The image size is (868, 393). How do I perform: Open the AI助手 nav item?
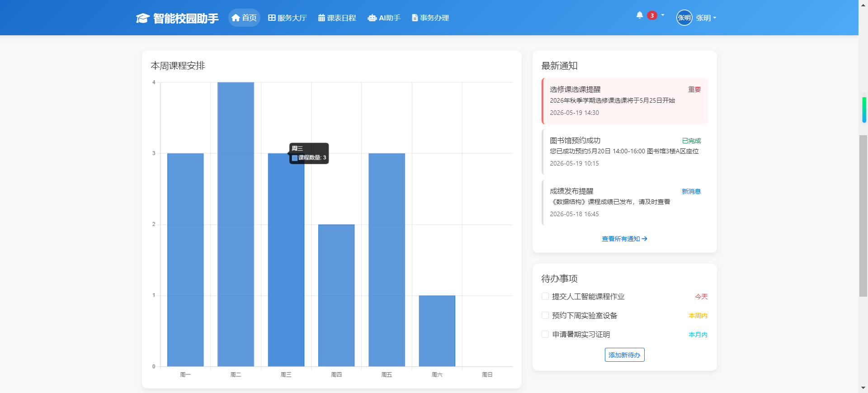click(384, 18)
